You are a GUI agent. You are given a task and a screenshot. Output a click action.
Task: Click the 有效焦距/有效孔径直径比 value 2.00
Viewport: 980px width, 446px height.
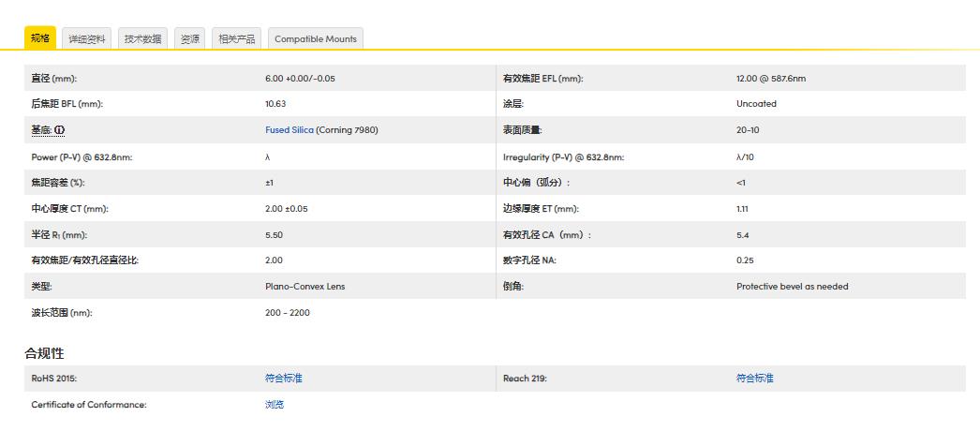click(274, 260)
